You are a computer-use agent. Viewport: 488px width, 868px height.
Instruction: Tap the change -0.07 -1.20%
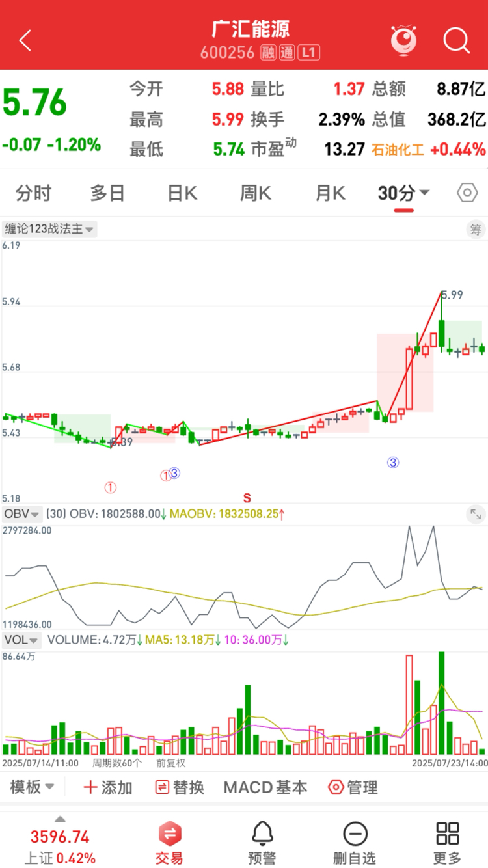[51, 144]
